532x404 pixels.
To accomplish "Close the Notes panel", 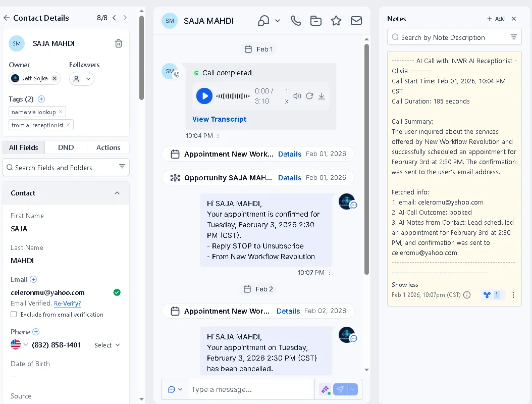I will click(514, 19).
